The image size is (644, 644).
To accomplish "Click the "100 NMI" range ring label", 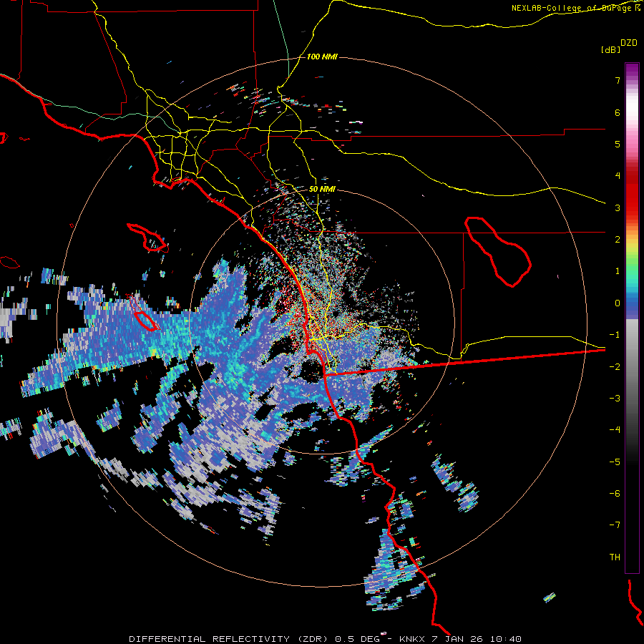I will (x=322, y=57).
